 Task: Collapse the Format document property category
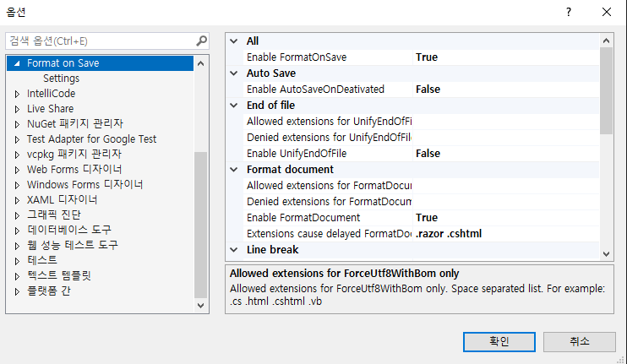(234, 170)
